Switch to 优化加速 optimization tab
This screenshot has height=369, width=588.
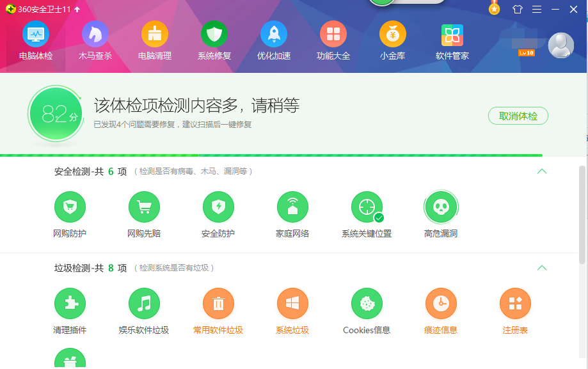coord(274,42)
